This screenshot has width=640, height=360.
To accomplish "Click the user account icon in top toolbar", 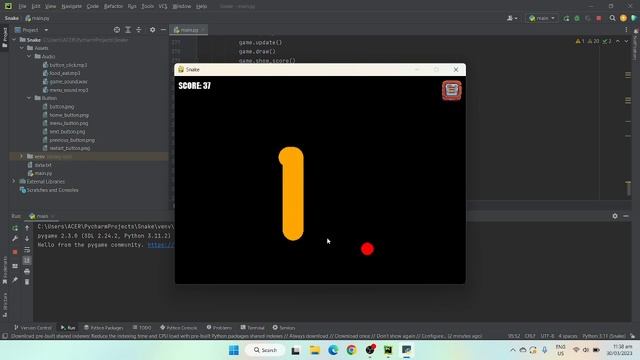I will pyautogui.click(x=512, y=18).
